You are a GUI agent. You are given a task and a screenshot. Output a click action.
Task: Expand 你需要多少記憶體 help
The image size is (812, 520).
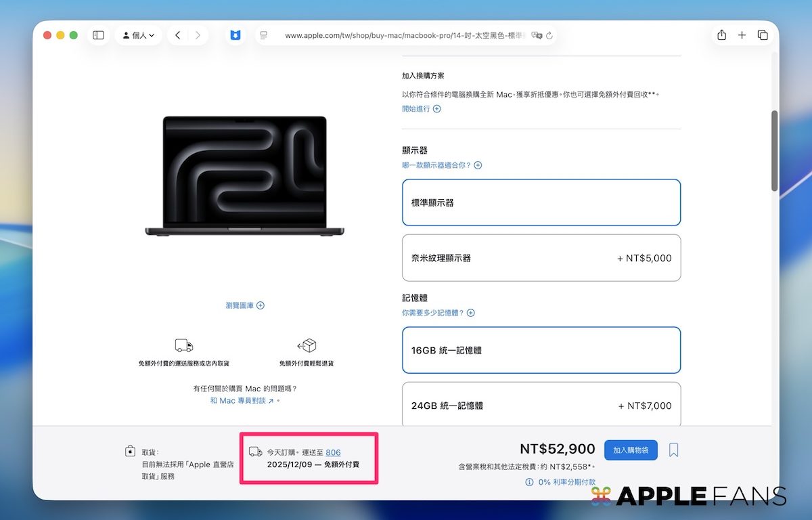click(x=438, y=313)
